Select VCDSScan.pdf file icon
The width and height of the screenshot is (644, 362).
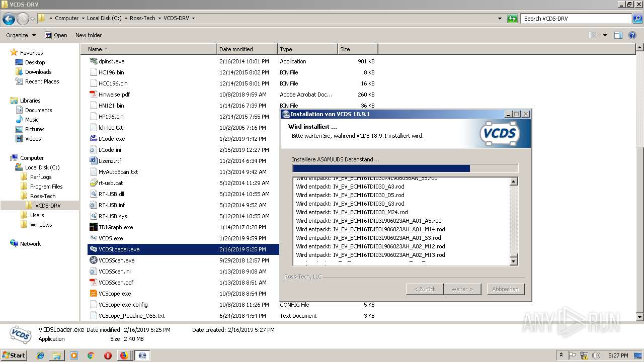(x=93, y=283)
